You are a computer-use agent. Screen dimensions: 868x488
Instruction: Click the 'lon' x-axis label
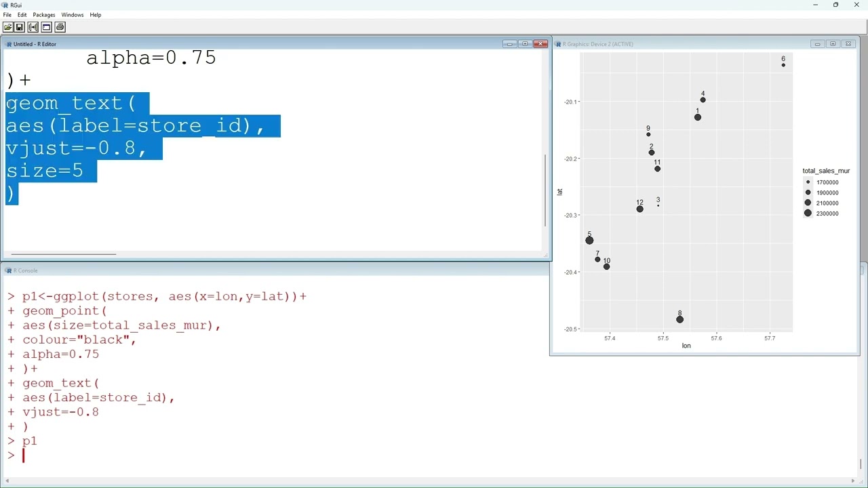686,346
